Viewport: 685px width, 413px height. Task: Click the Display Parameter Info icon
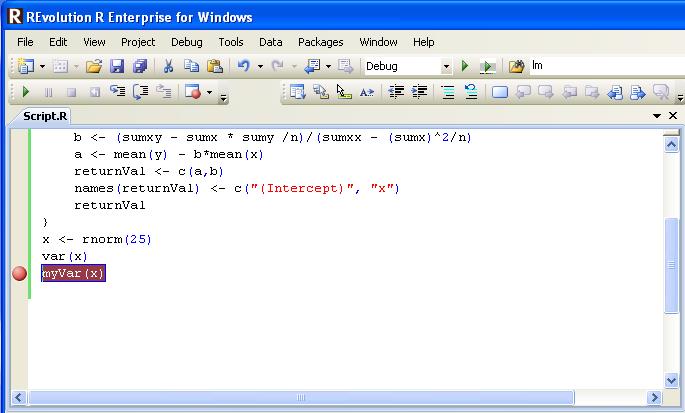(321, 92)
